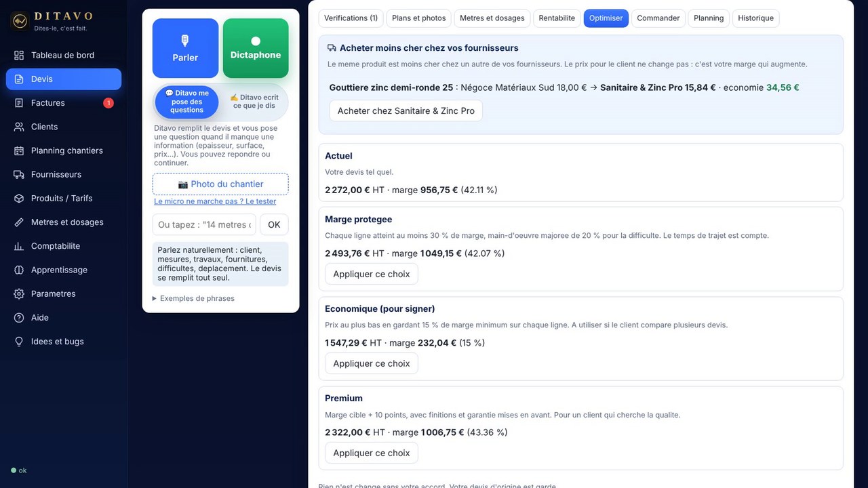Click the Ditavo logo icon
Viewport: 868px width, 488px height.
point(20,21)
